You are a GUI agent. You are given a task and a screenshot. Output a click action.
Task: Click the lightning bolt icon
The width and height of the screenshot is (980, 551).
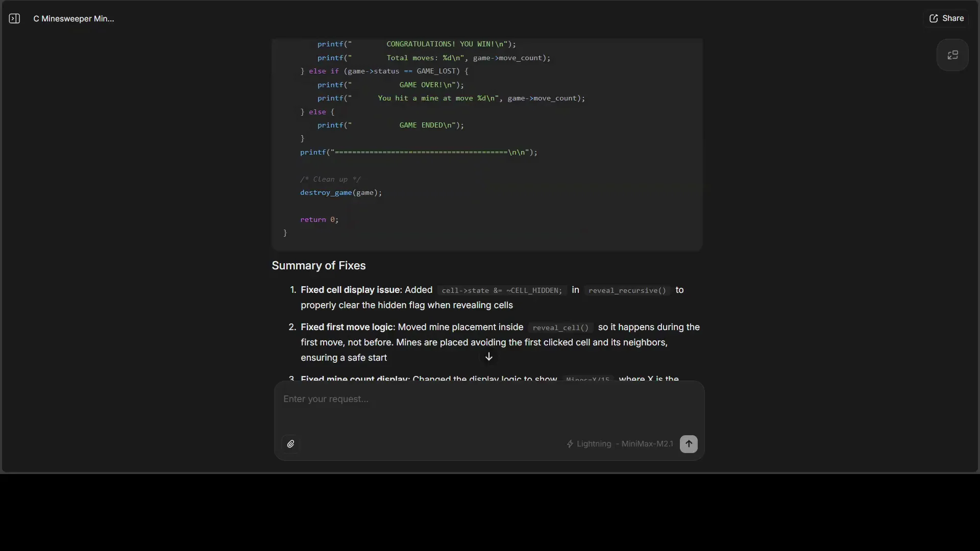[570, 444]
